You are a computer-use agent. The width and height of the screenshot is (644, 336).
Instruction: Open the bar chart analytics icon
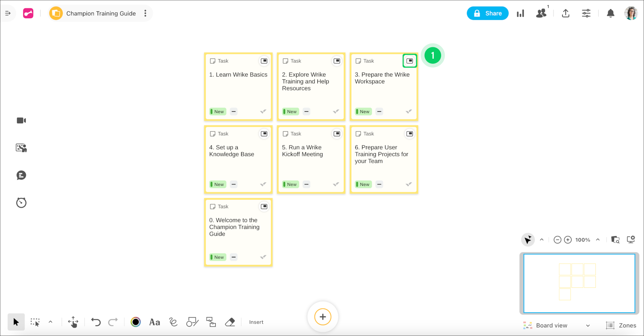coord(521,14)
